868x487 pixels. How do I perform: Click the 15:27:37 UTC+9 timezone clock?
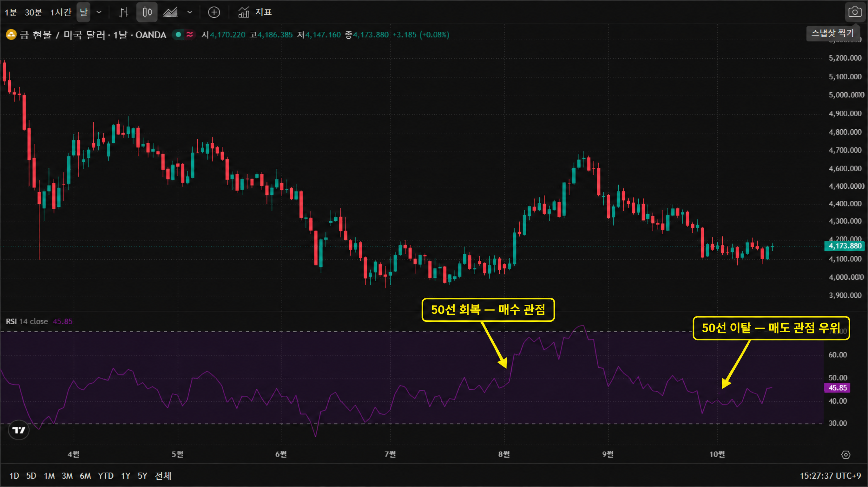[x=831, y=476]
